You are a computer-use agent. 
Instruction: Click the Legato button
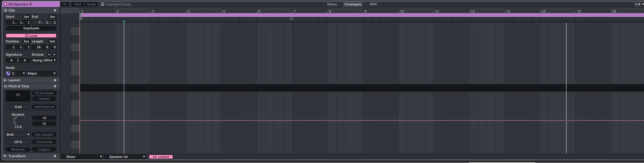[44, 150]
